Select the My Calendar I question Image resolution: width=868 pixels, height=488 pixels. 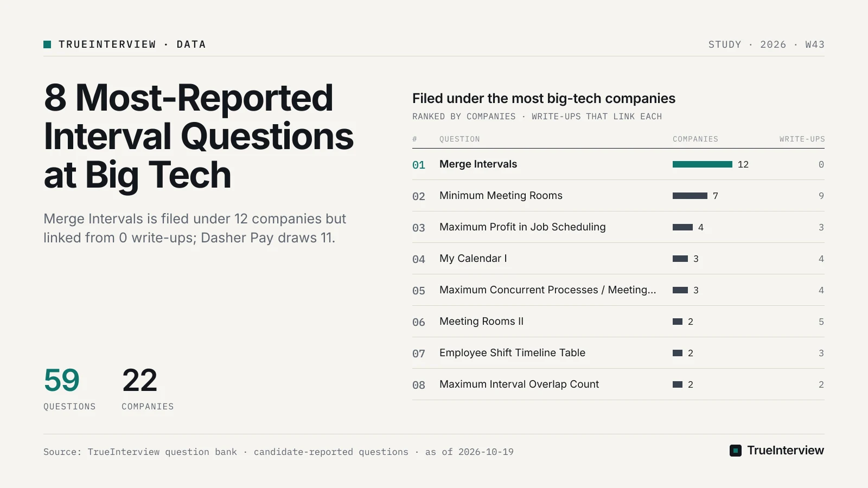[x=473, y=259]
